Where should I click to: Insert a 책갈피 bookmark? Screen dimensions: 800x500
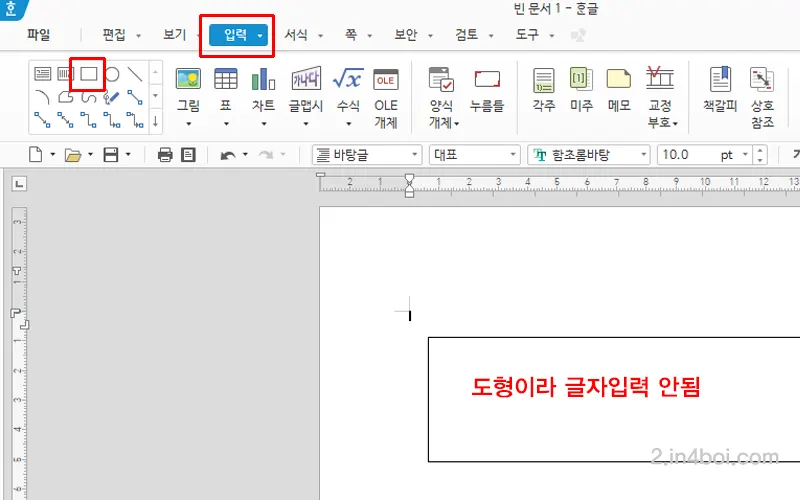tap(720, 90)
